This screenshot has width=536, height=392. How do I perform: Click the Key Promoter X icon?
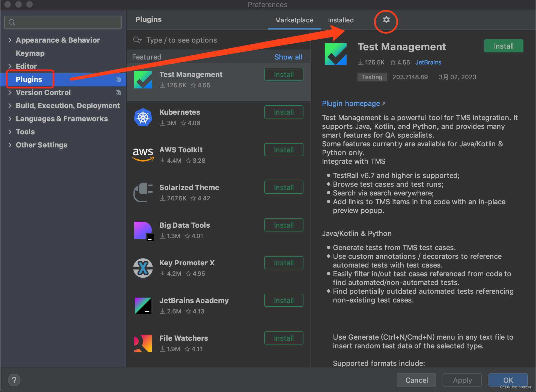(143, 268)
